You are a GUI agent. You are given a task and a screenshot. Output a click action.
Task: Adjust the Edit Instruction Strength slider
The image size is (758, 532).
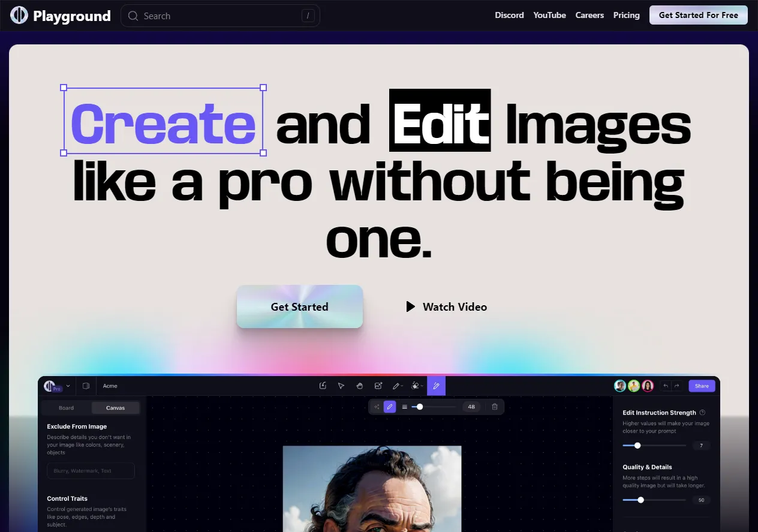point(654,446)
